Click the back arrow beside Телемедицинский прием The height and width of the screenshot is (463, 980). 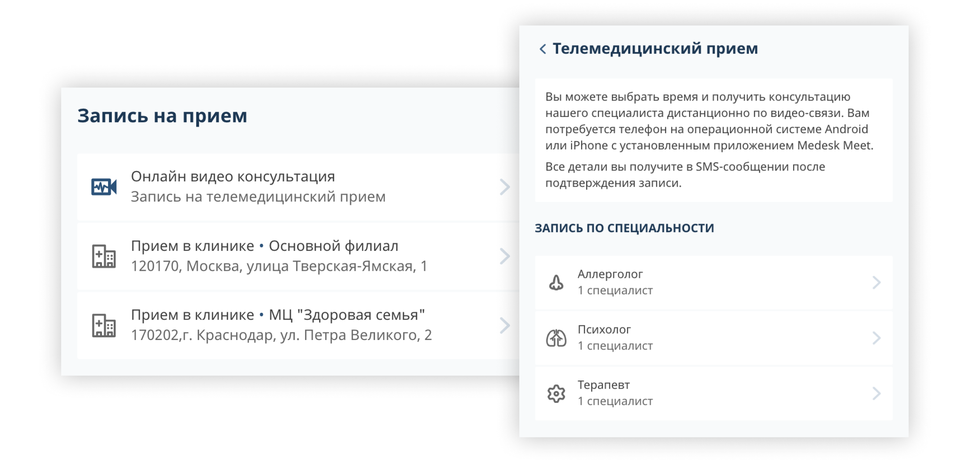(x=543, y=49)
